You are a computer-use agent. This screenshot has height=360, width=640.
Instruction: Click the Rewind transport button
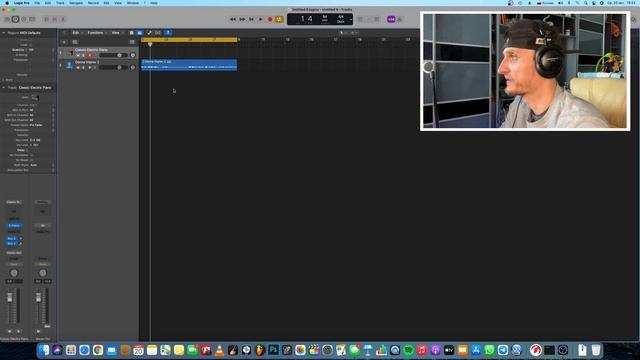coord(233,19)
